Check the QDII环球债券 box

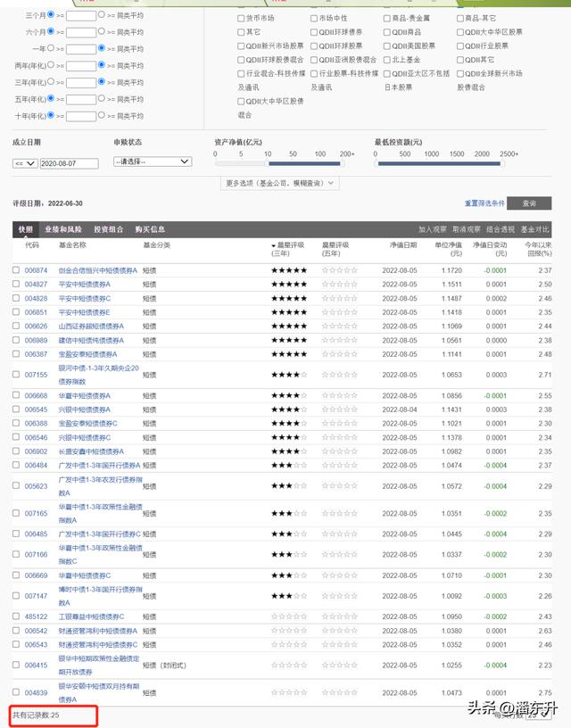point(314,32)
